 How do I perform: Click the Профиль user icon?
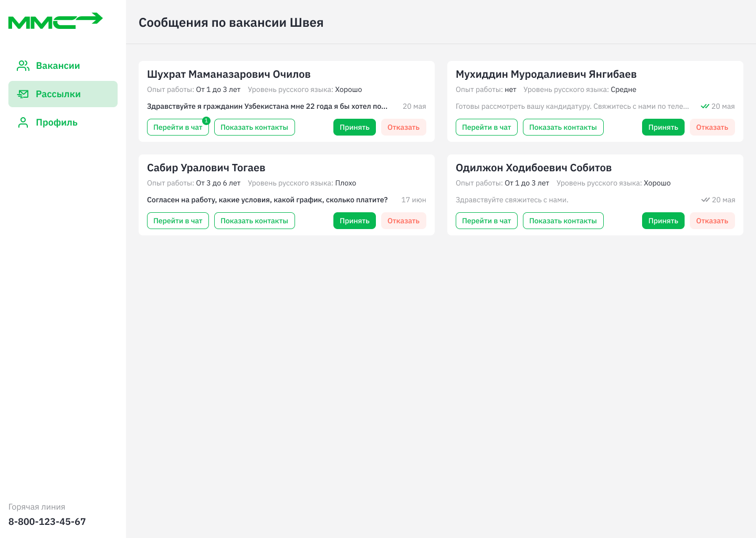pos(23,122)
